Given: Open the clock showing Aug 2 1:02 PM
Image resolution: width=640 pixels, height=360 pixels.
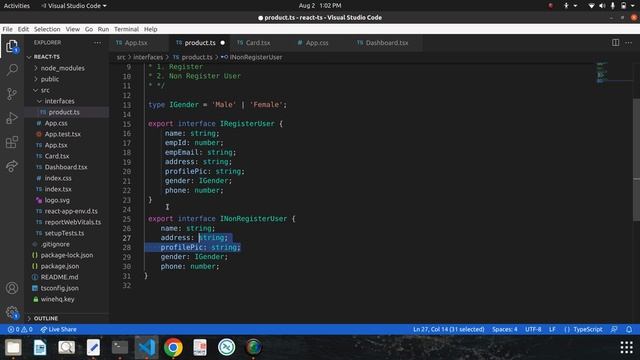Looking at the screenshot, I should coord(320,6).
